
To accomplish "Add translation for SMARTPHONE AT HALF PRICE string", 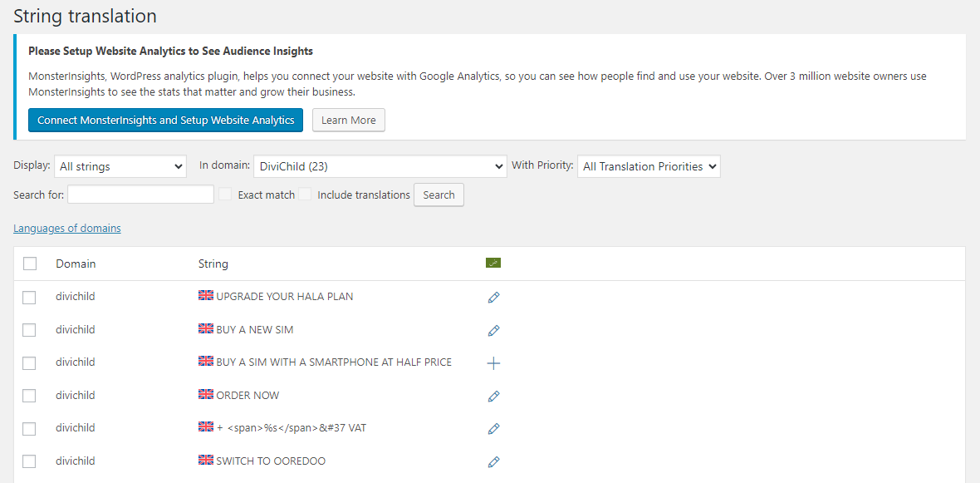I will point(493,363).
